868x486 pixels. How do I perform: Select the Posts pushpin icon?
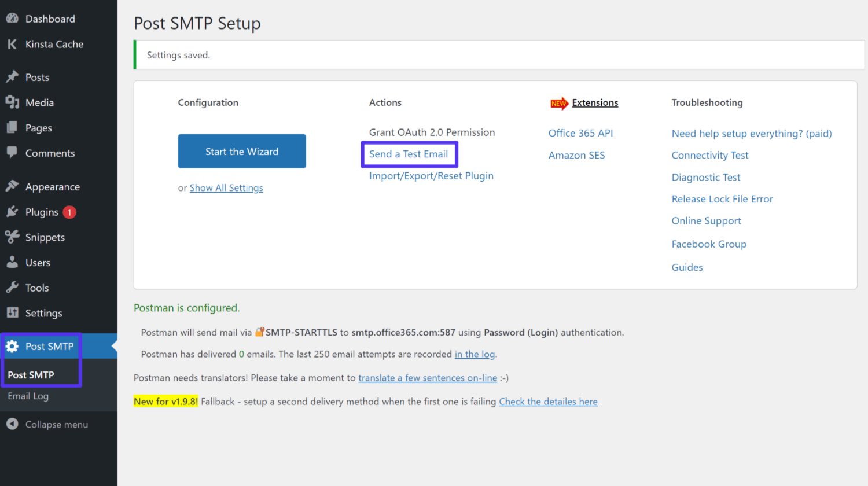[x=13, y=76]
